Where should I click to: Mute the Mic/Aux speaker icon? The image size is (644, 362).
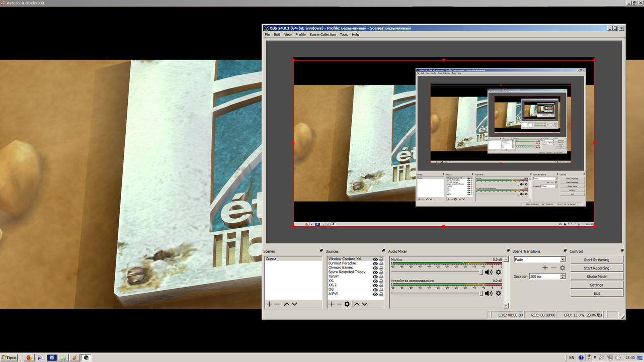(489, 272)
